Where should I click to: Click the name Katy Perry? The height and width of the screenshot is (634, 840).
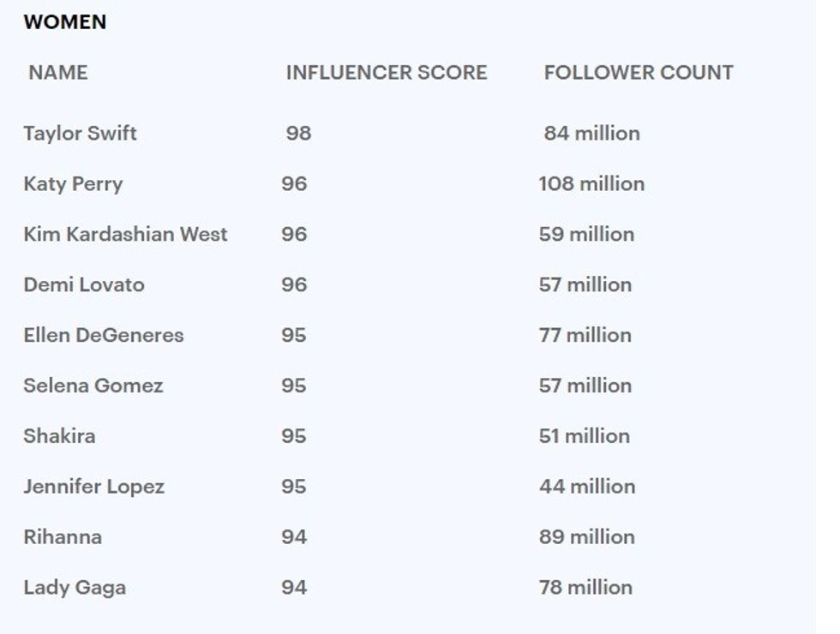tap(73, 184)
